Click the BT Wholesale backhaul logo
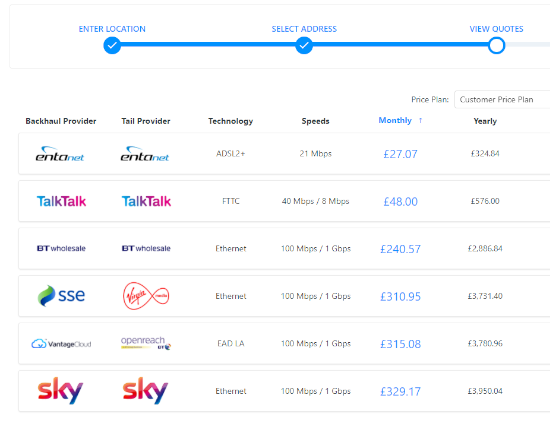 [61, 248]
